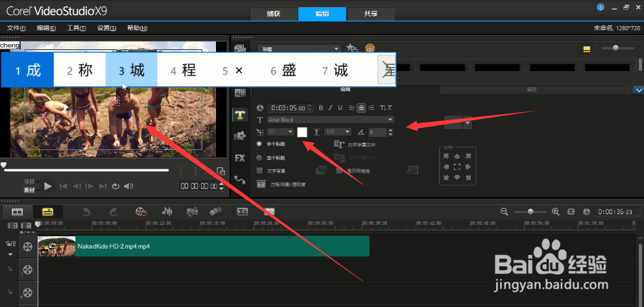Apply bold formatting to title
This screenshot has width=644, height=307.
point(321,108)
